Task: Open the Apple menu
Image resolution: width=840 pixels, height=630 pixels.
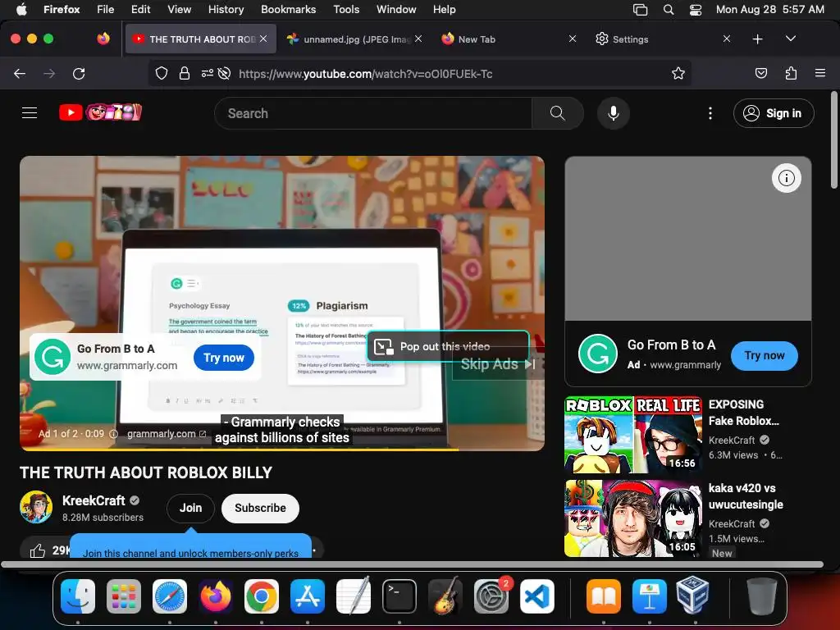Action: point(21,9)
